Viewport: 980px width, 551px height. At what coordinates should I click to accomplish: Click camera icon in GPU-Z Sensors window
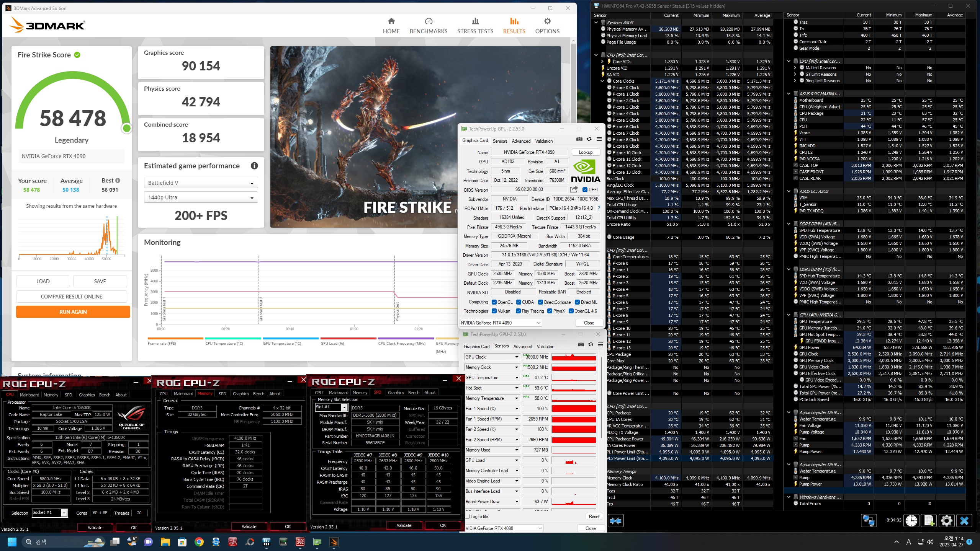point(581,344)
